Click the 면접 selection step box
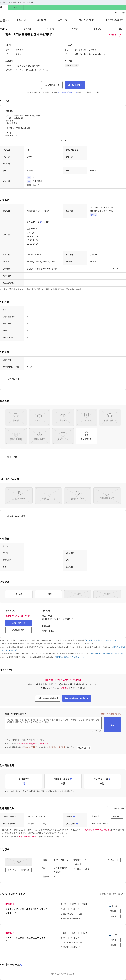This screenshot has height=980, width=126. pyautogui.click(x=48, y=594)
